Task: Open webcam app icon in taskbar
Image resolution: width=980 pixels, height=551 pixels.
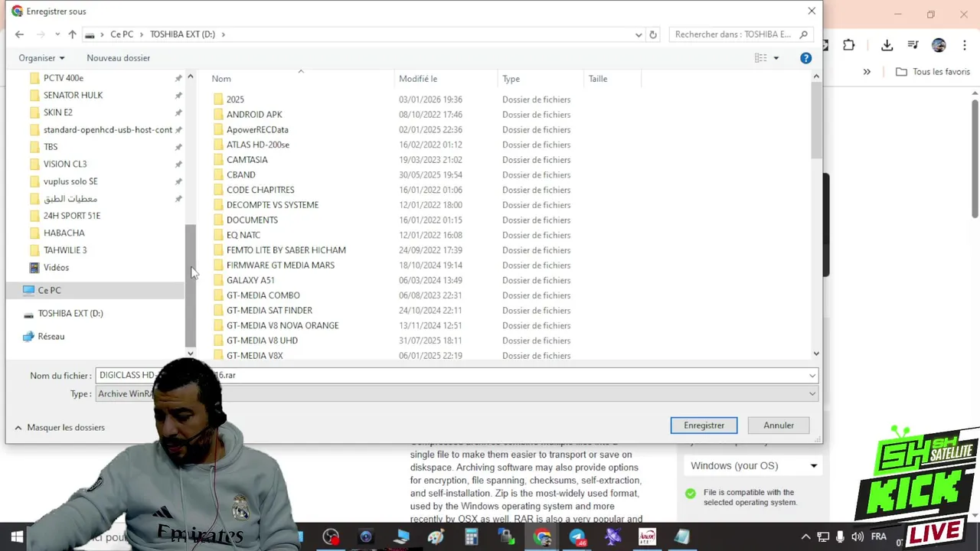Action: tap(365, 536)
